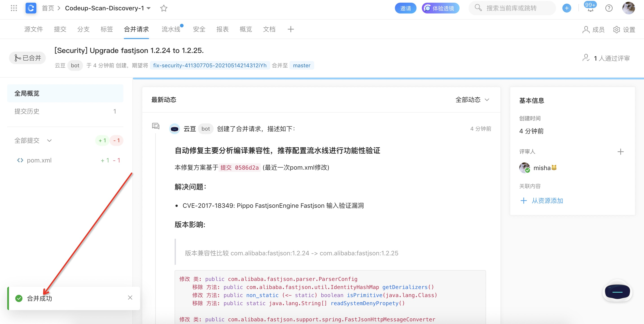
Task: Click the search magnifier icon
Action: [x=478, y=8]
